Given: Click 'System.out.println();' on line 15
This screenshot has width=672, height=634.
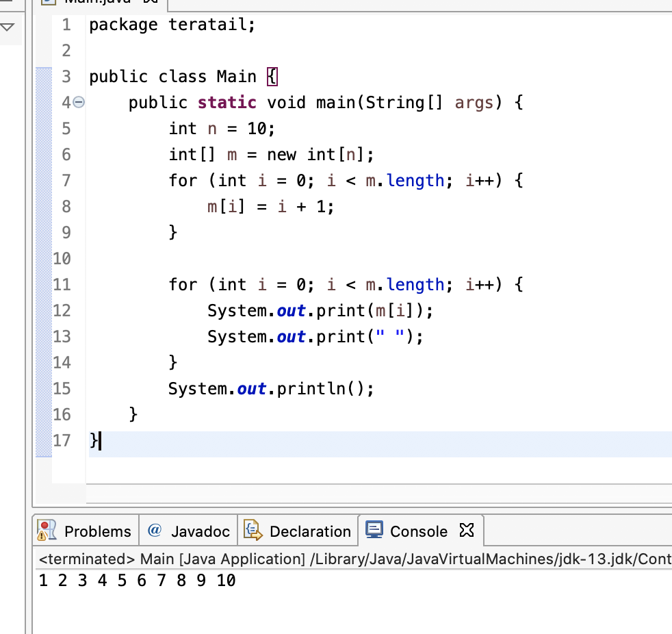Looking at the screenshot, I should pos(271,389).
